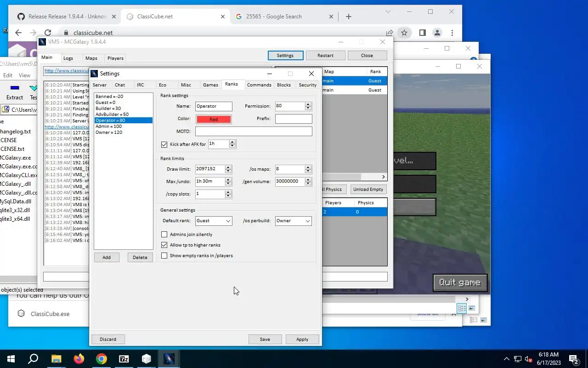The width and height of the screenshot is (588, 368).
Task: Open Windows Start menu
Action: (11, 359)
